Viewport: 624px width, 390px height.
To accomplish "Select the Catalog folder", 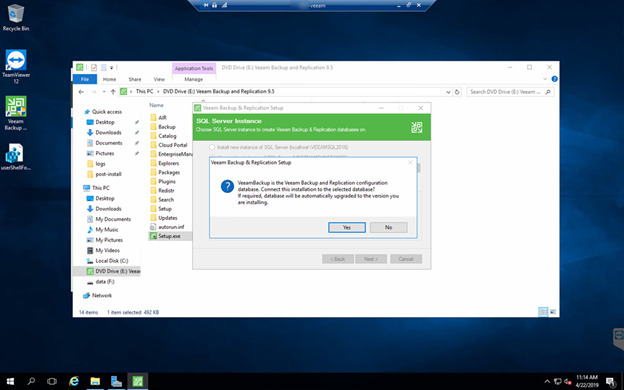I will tap(167, 136).
